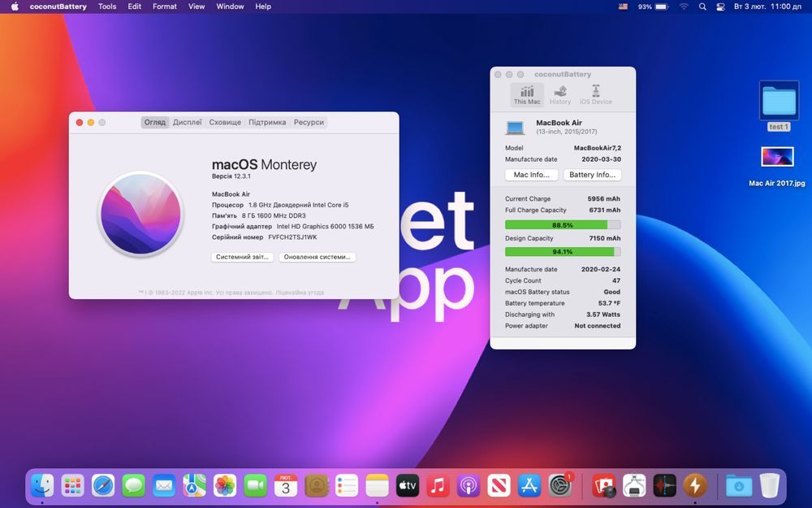
Task: Open Control Center in menu bar
Action: [x=720, y=7]
